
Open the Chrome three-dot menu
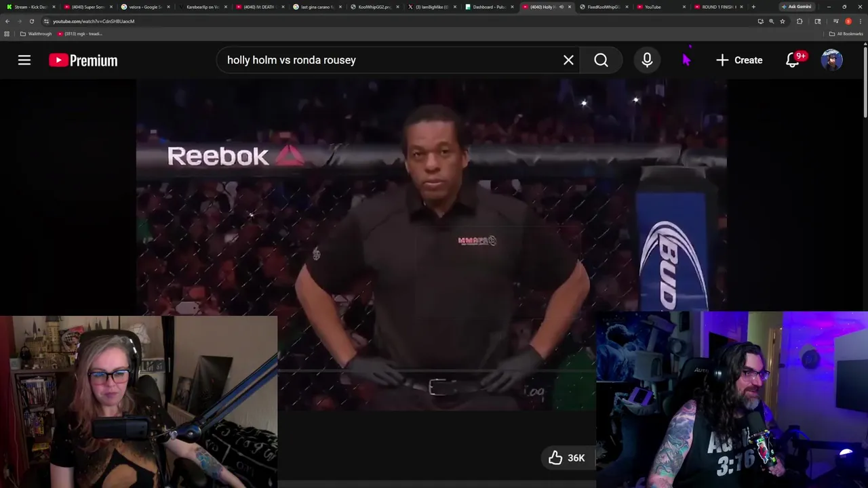(x=861, y=21)
